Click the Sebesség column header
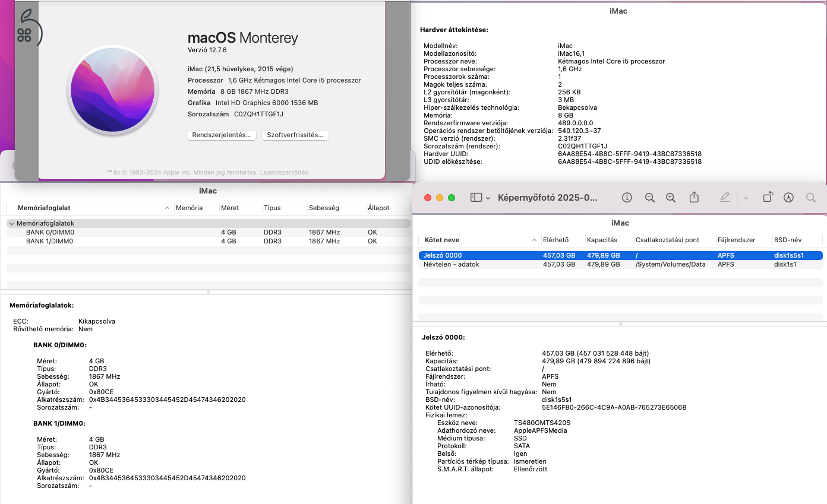The height and width of the screenshot is (504, 827). [324, 208]
